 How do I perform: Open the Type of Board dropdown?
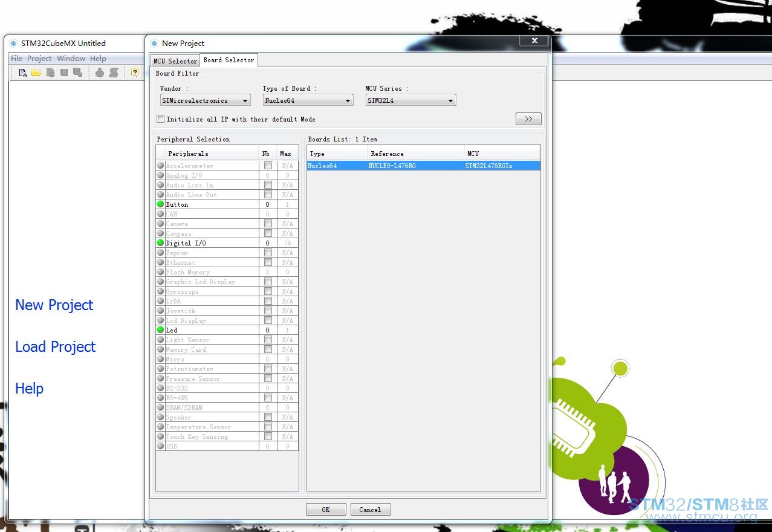point(308,100)
